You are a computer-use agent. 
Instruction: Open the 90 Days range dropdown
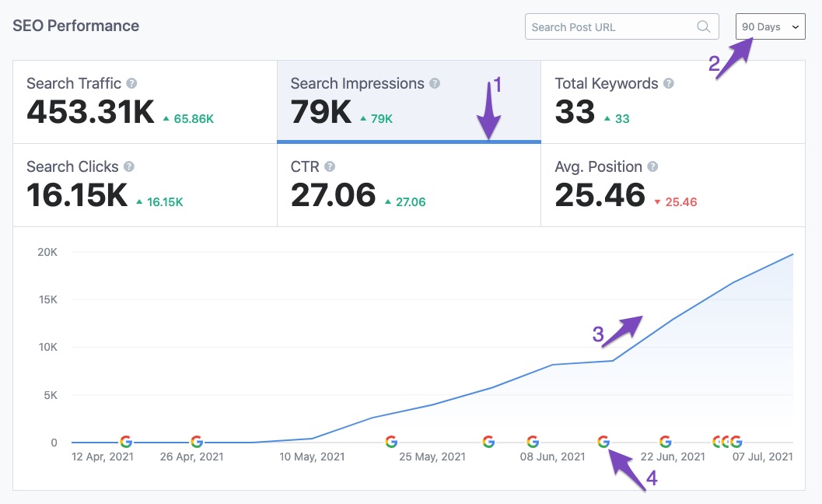770,26
